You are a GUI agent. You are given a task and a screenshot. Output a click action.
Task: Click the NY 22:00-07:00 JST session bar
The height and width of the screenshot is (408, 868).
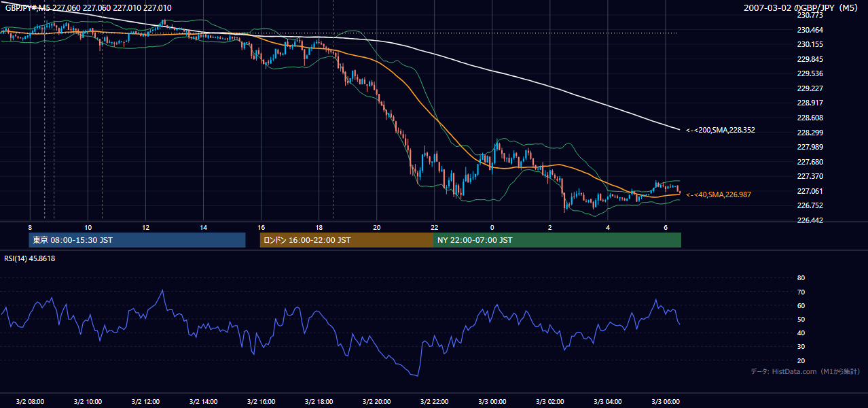coord(557,240)
